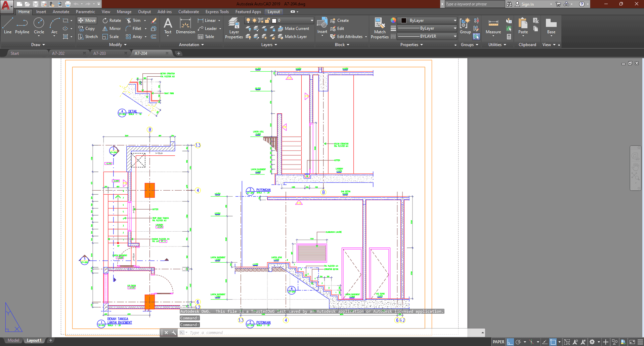644x346 pixels.
Task: Open the Annotate ribbon tab
Action: point(61,12)
